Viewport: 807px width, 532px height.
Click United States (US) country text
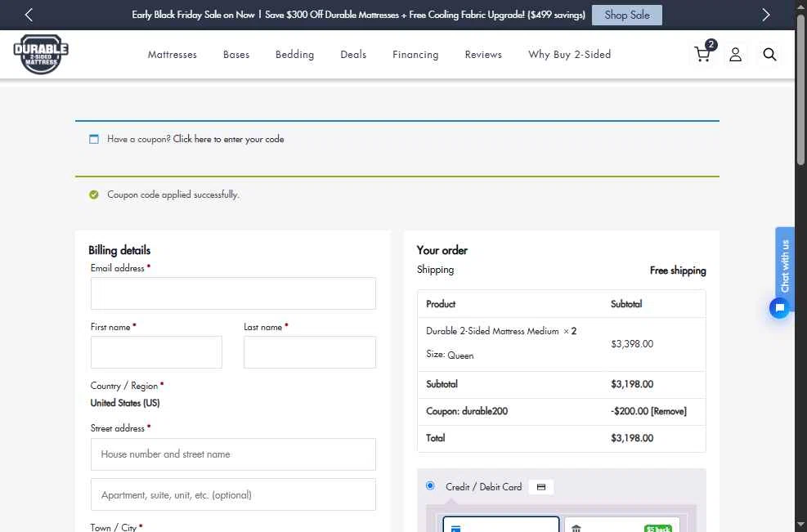(x=125, y=403)
